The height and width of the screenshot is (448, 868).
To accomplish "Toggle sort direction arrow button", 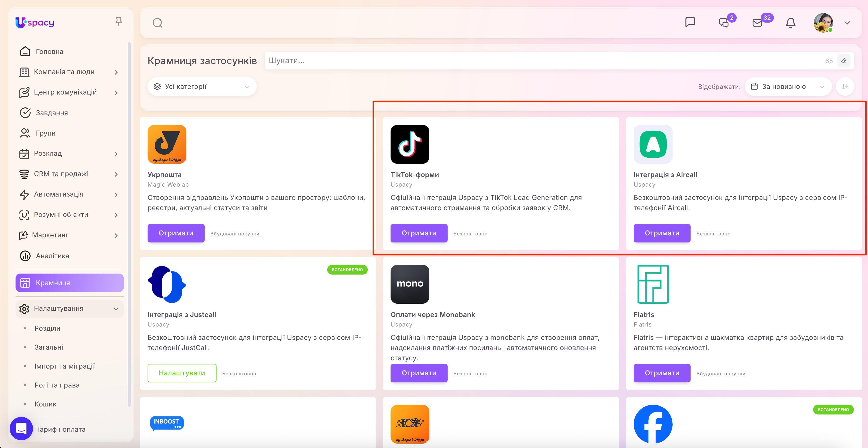I will pos(845,86).
